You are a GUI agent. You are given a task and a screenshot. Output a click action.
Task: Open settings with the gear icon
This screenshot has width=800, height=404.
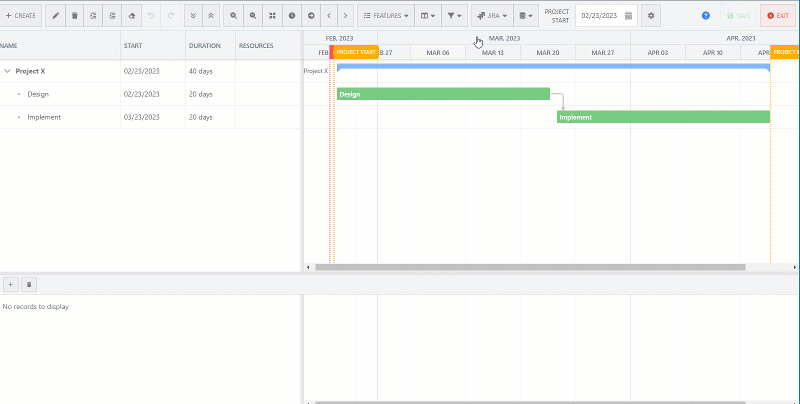point(651,16)
